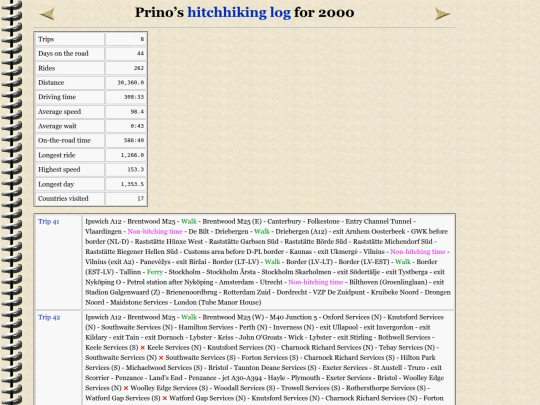Screen dimensions: 540x405
Task: Open the Trip 42 link
Action: pos(49,317)
